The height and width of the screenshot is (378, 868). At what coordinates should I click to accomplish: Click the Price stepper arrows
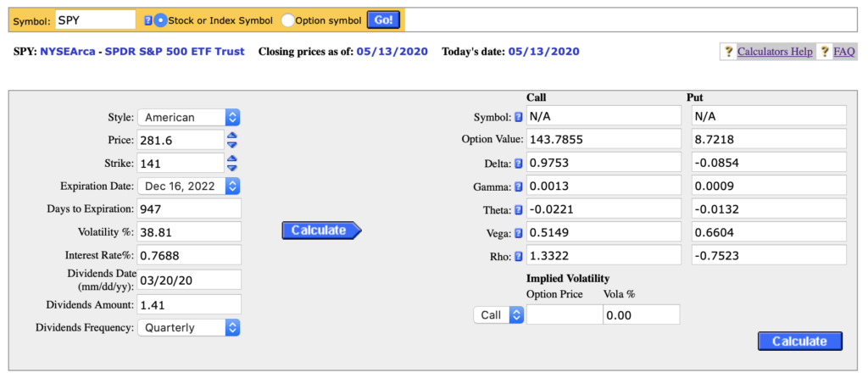(232, 140)
